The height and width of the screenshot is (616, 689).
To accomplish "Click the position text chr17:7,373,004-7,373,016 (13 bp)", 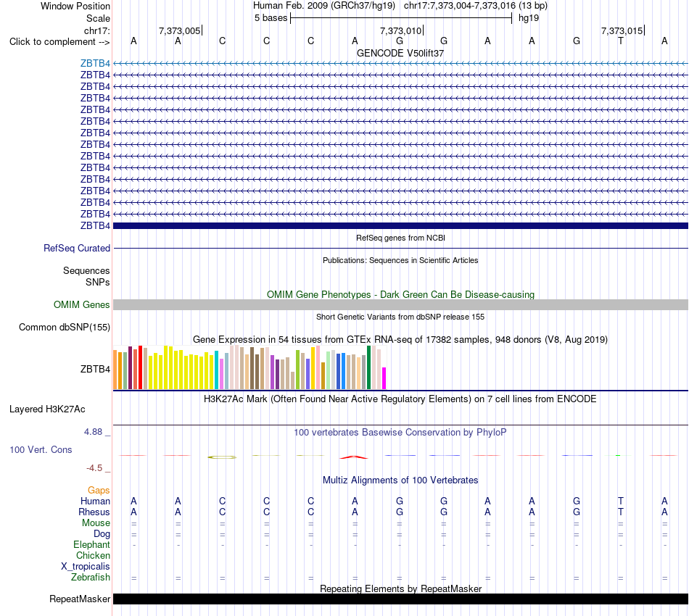I will [476, 6].
